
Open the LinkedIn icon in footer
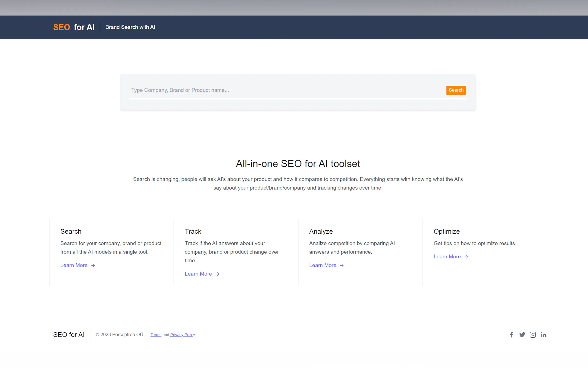(x=544, y=335)
